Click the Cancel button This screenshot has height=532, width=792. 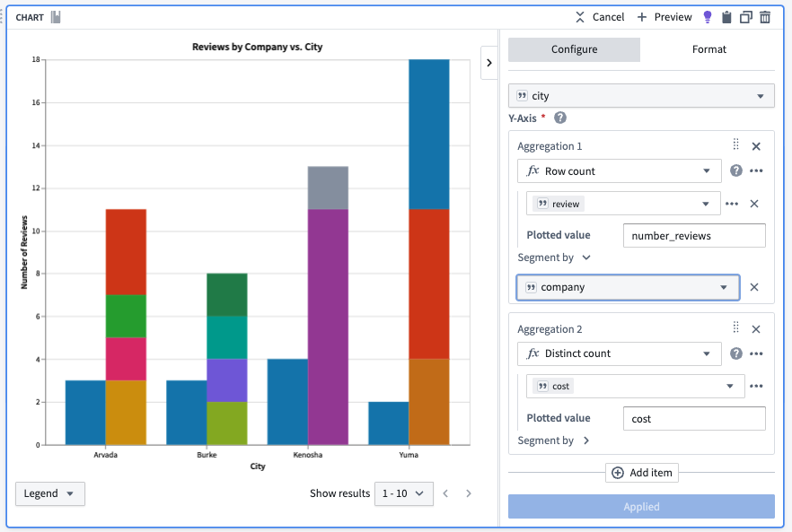click(x=600, y=17)
